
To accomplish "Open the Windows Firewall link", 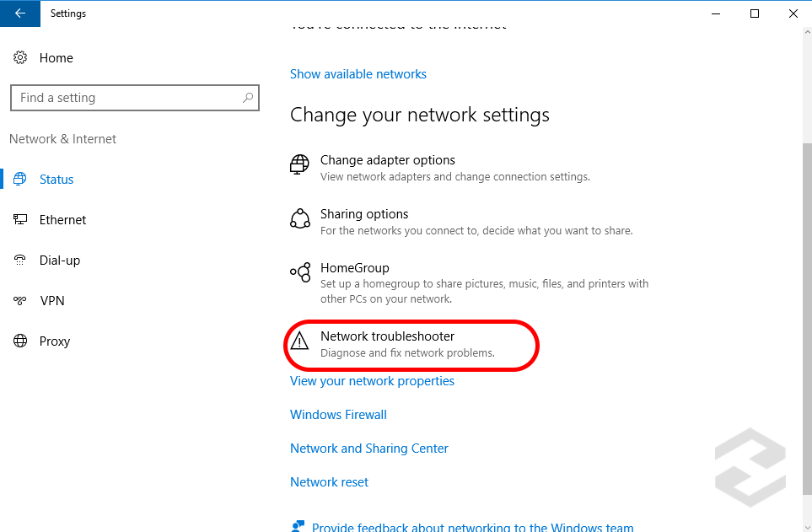I will [x=338, y=415].
